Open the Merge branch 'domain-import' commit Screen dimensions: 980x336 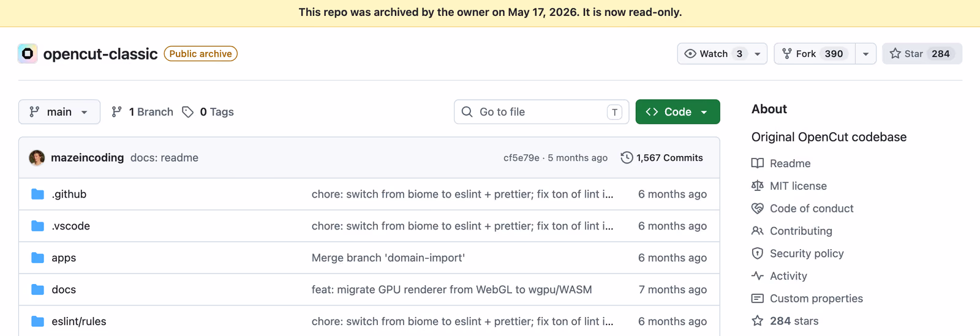[388, 258]
